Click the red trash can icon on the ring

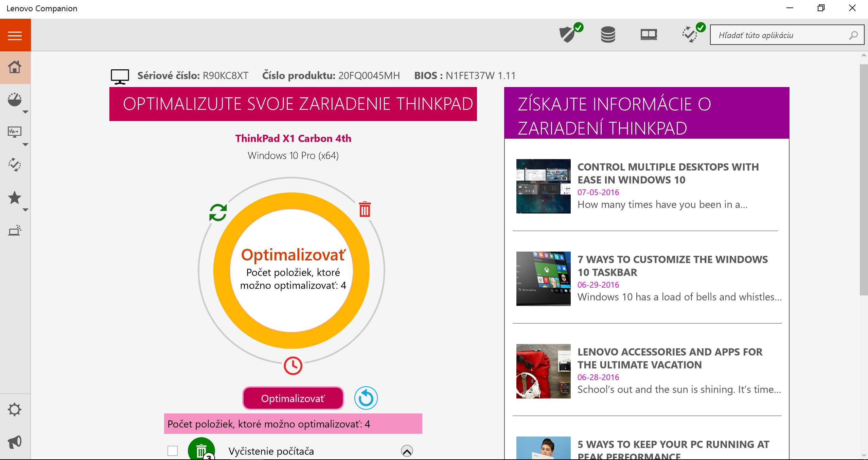[x=365, y=209]
